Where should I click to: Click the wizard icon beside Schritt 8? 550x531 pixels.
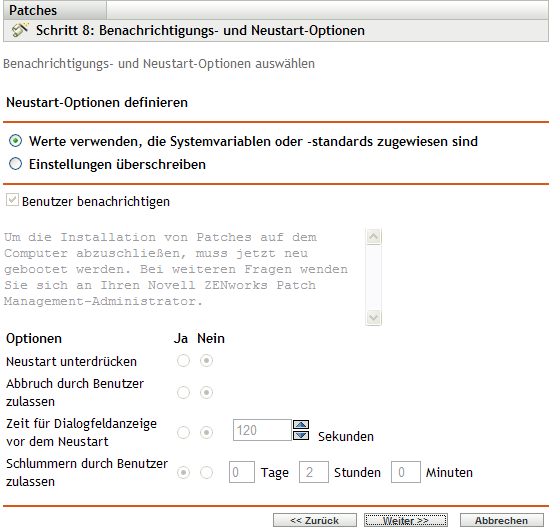(20, 30)
